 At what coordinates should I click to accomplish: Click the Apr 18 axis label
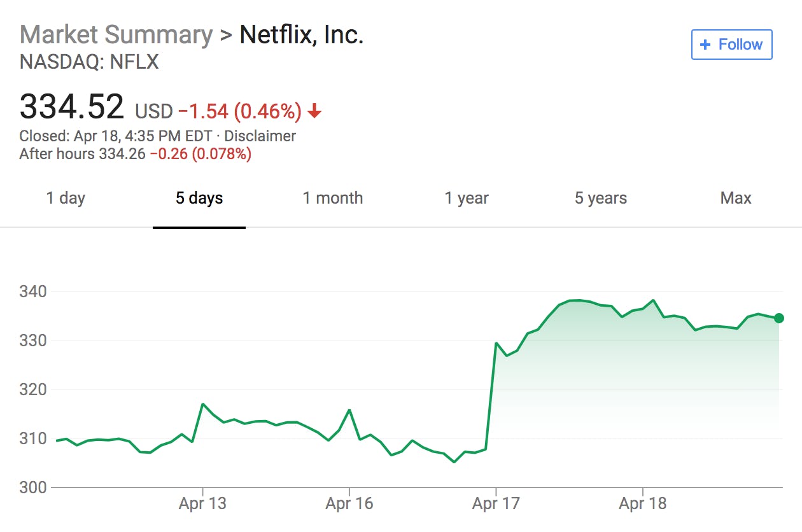point(643,504)
